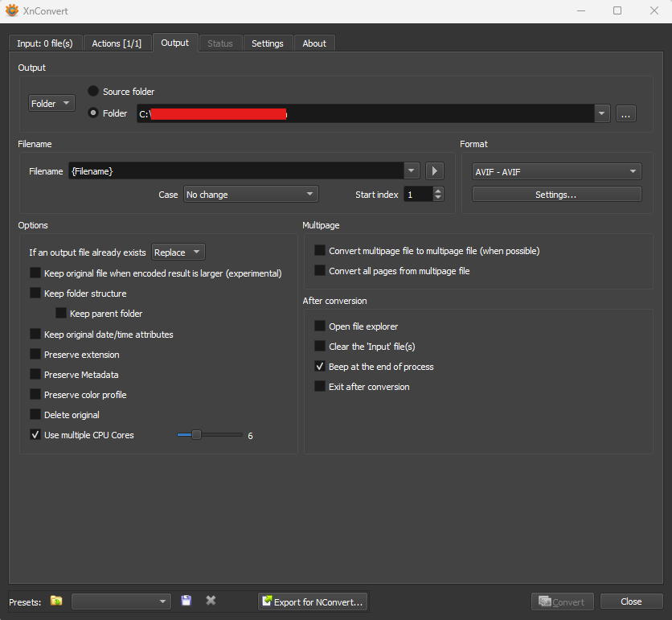Image resolution: width=672 pixels, height=620 pixels.
Task: Delete the selected preset via the X icon
Action: click(x=210, y=601)
